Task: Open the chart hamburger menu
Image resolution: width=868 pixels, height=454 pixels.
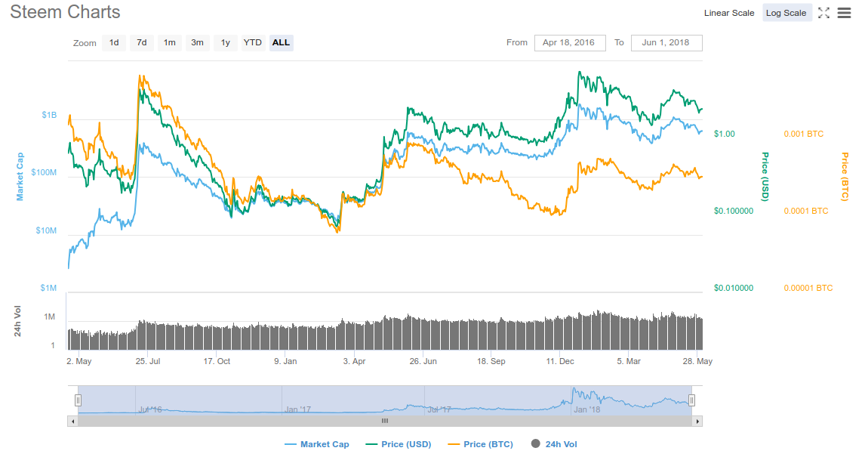Action: [844, 14]
